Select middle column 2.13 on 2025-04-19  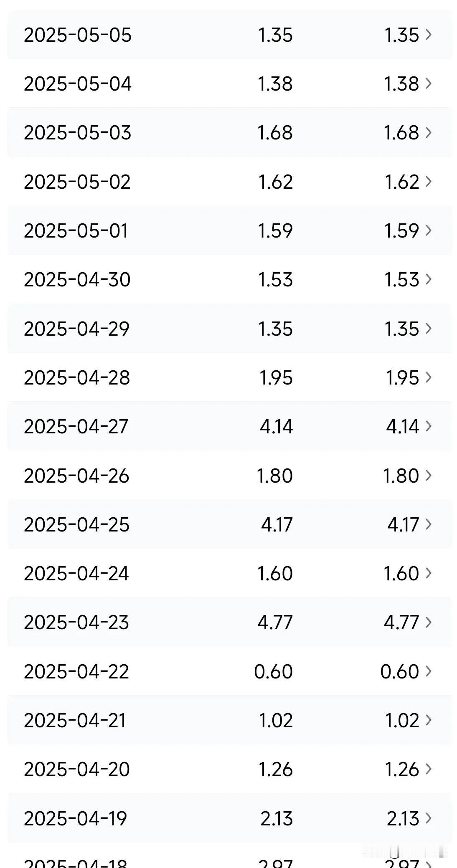tap(277, 818)
